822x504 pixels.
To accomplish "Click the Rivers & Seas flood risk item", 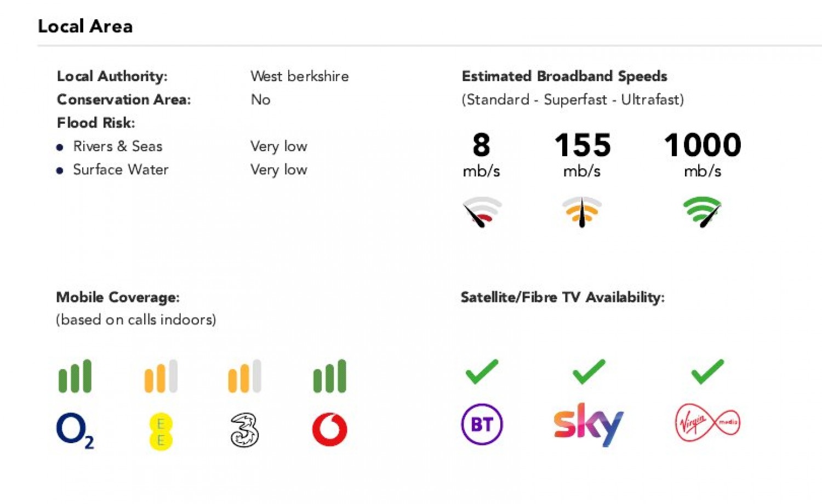I will (x=118, y=146).
